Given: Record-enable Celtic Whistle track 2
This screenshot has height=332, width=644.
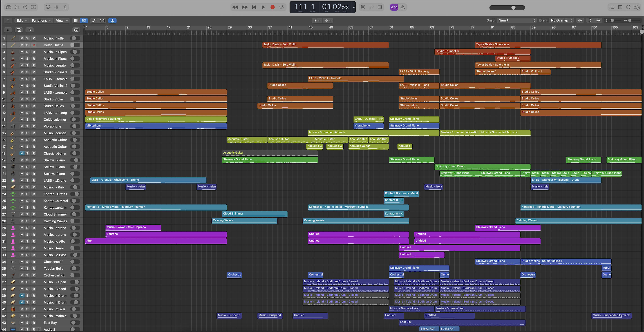Looking at the screenshot, I should point(34,45).
